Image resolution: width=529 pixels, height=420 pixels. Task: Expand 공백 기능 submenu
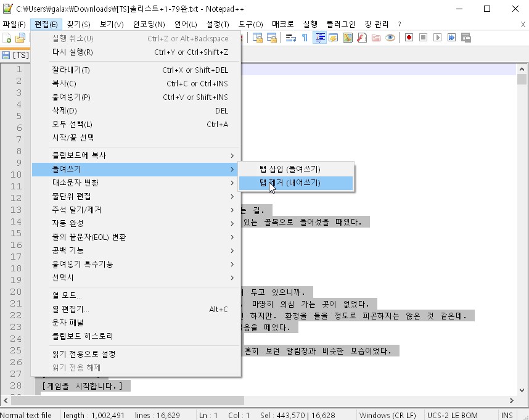click(136, 250)
